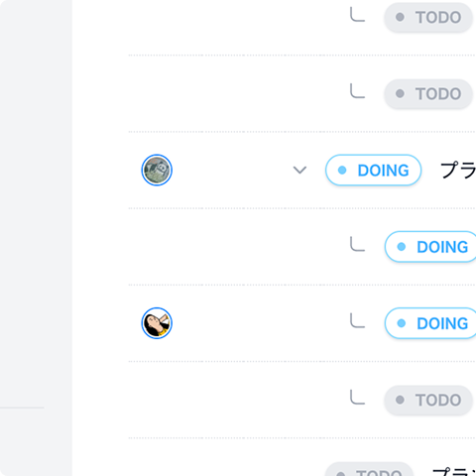Click the gray status dot inside topmost TODO badge
Screen dimensions: 476x476
(x=400, y=17)
